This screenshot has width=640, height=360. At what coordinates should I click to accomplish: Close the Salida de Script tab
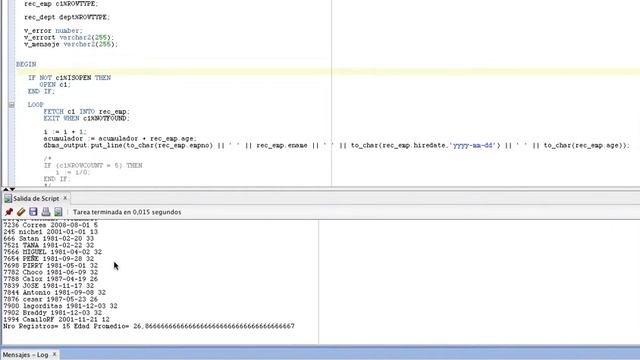point(65,198)
